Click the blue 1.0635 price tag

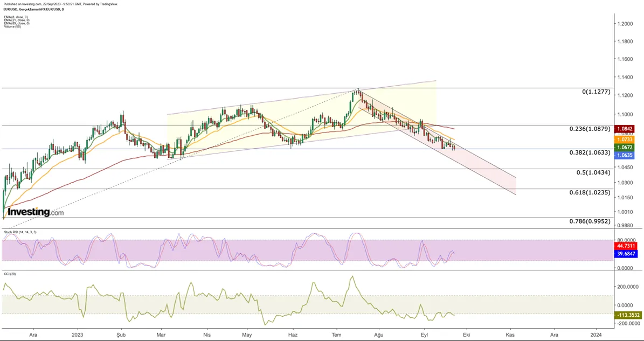click(625, 156)
